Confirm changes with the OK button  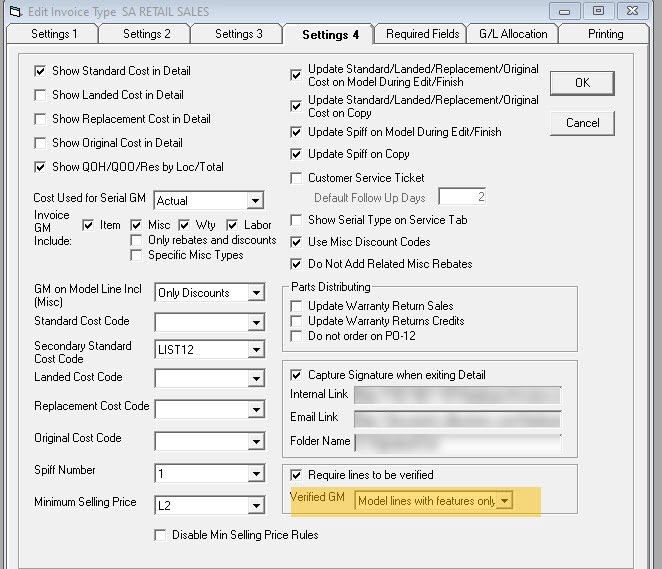point(582,83)
